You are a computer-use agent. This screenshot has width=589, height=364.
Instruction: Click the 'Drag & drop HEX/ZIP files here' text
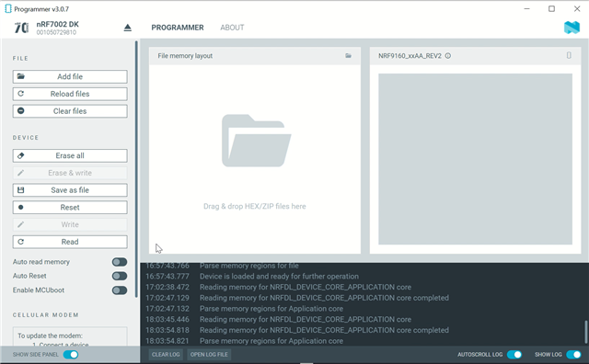click(x=255, y=207)
